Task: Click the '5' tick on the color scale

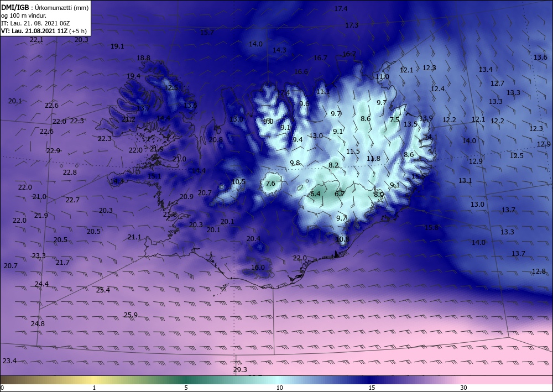Action: pyautogui.click(x=186, y=388)
